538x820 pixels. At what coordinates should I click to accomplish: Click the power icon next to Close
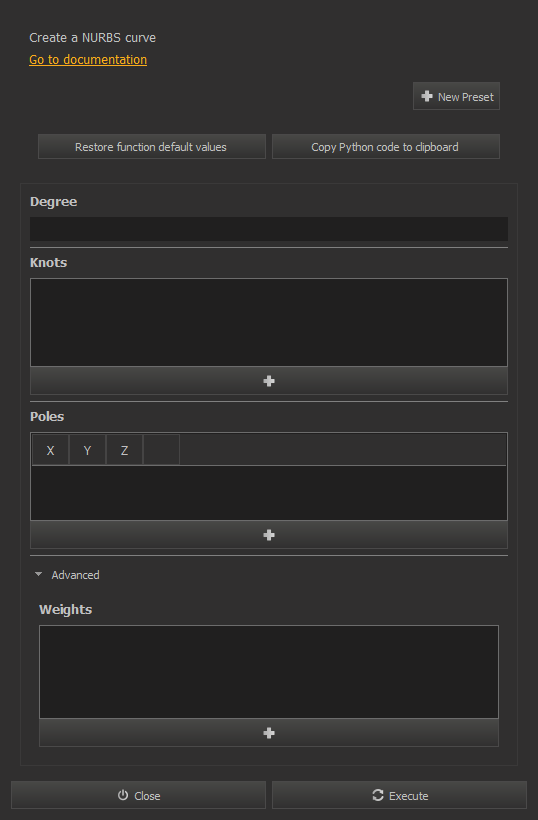coord(123,795)
